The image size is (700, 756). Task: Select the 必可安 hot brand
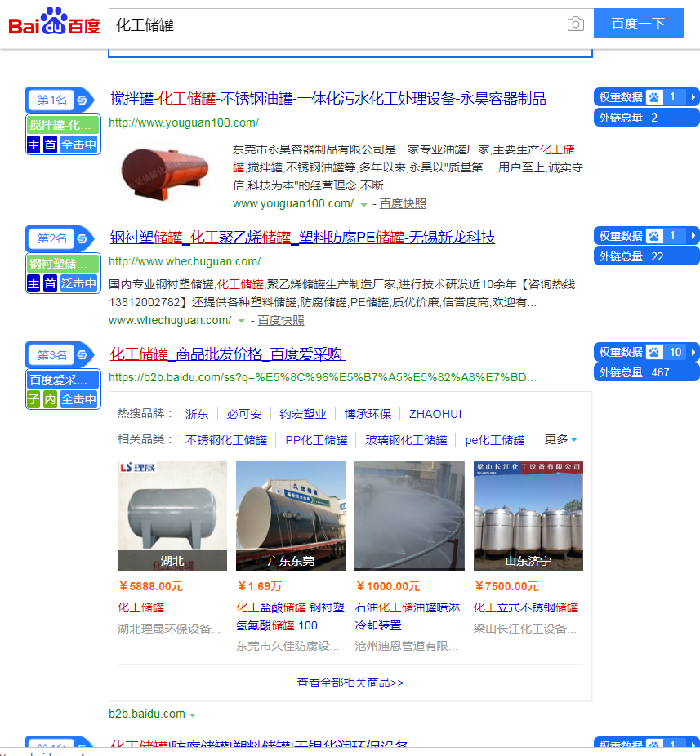(x=244, y=414)
